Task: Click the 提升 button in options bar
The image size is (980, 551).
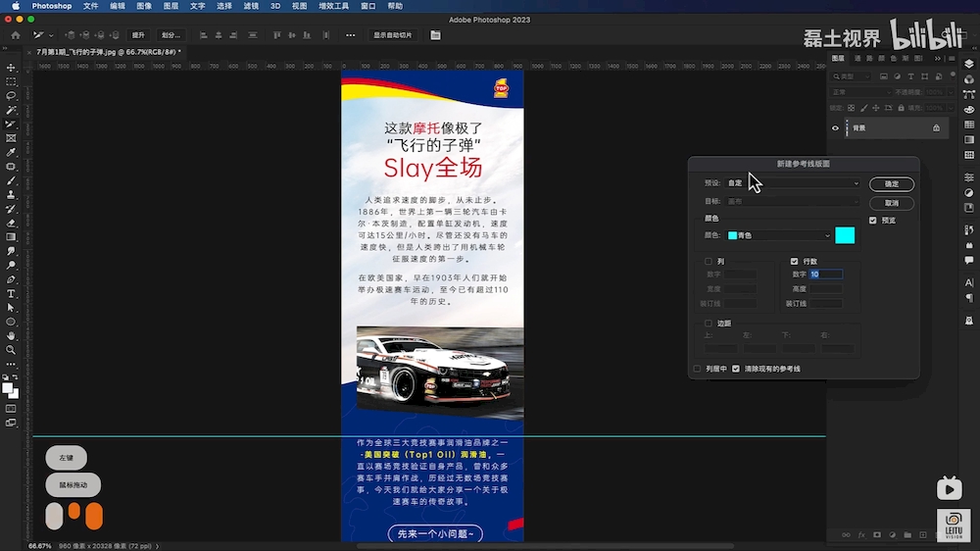Action: click(139, 35)
